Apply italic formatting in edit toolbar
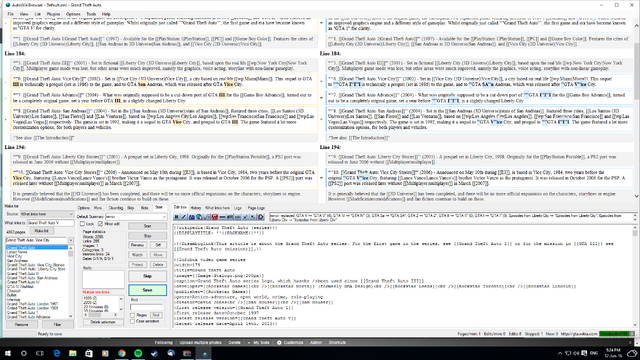The width and height of the screenshot is (640, 360). tap(184, 217)
